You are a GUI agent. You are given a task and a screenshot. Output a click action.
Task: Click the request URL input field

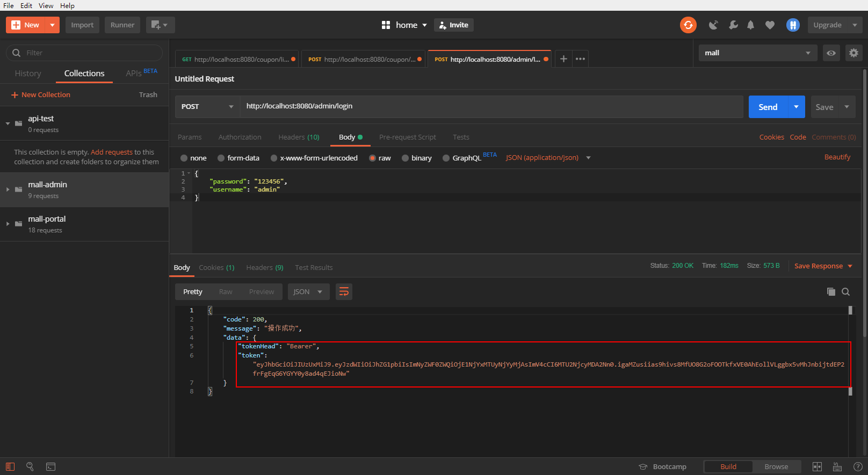[x=491, y=106]
